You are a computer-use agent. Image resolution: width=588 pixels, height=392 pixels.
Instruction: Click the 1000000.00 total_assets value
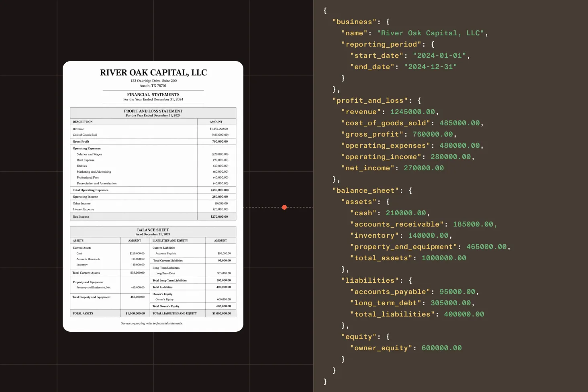click(x=444, y=258)
